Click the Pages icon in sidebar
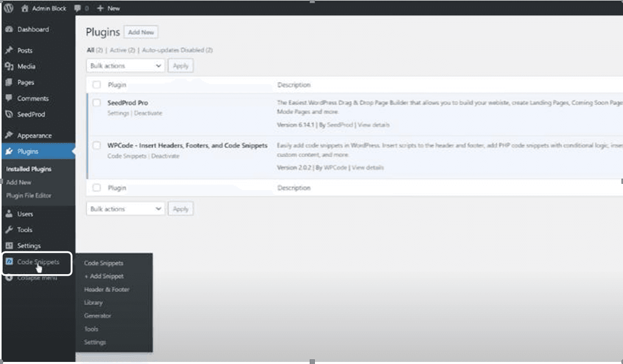Screen dimensions: 623x364 (8, 83)
